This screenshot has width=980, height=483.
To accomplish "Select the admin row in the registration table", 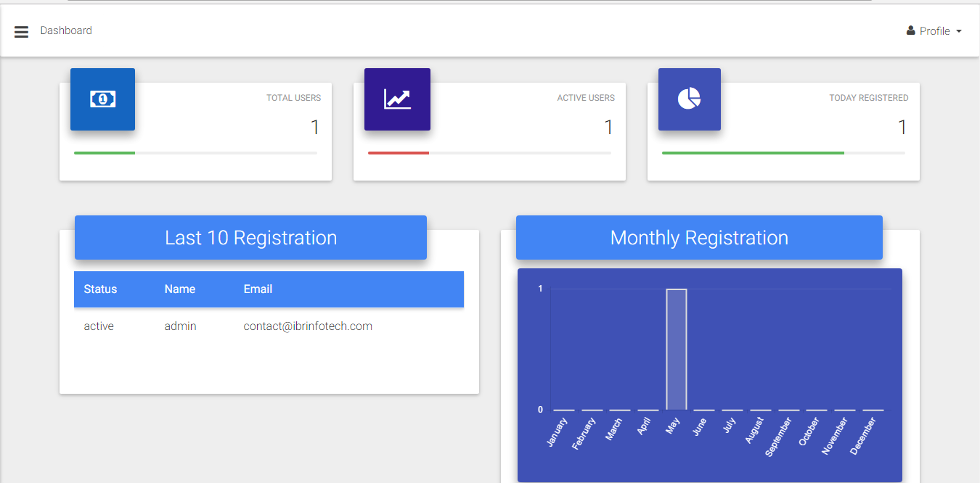I will tap(180, 326).
